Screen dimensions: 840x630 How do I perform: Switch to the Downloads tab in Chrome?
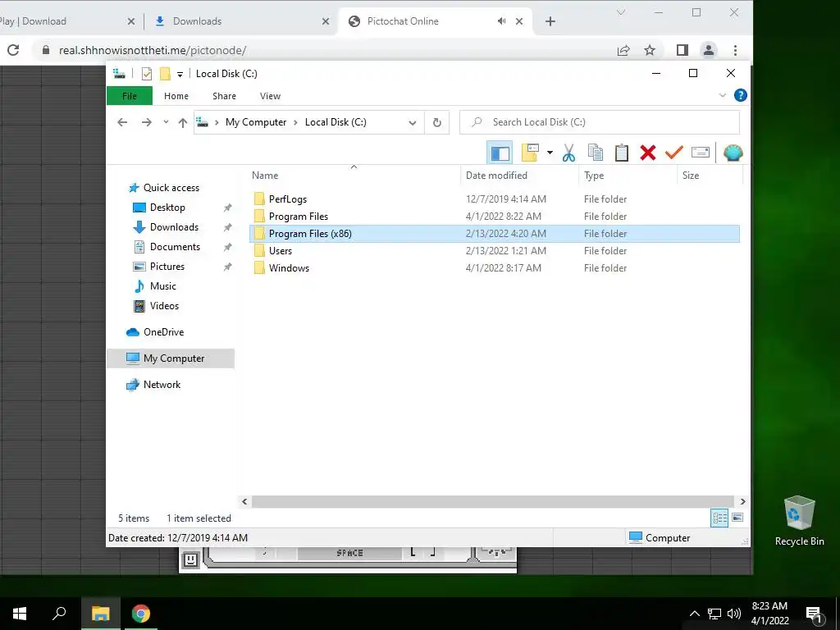[241, 21]
